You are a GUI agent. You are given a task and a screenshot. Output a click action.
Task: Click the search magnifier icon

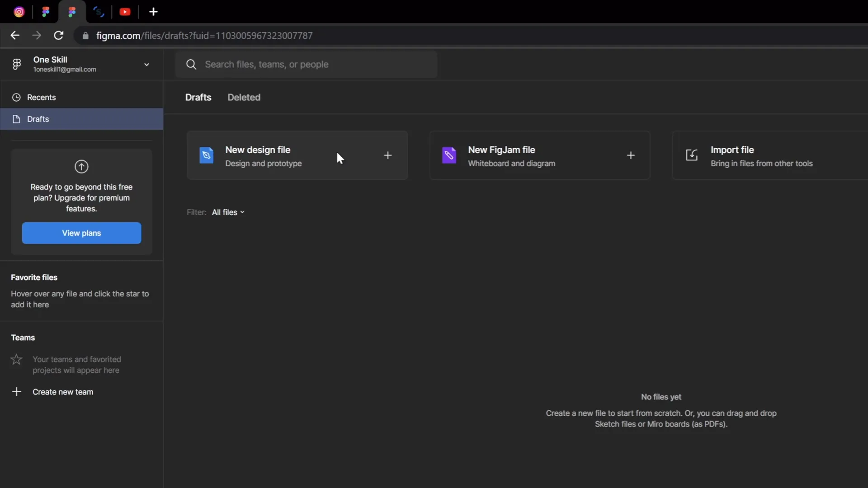[191, 64]
